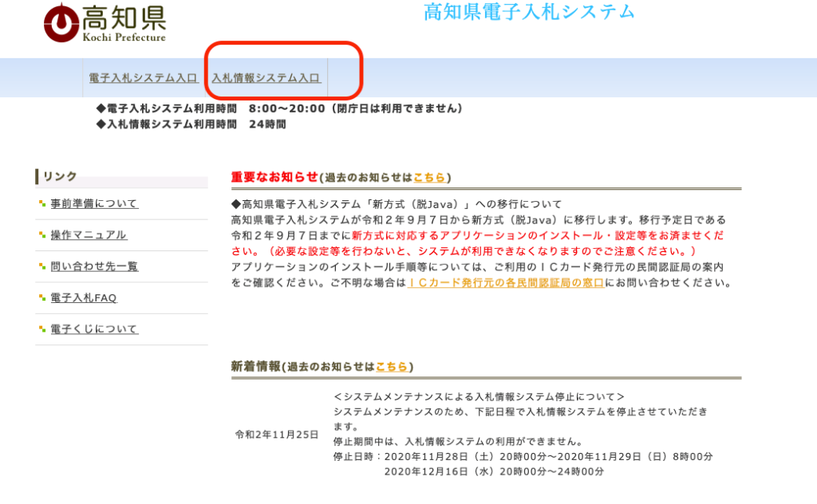Click the bullet icon beside 操作マニュアル
The image size is (817, 504).
tap(42, 235)
